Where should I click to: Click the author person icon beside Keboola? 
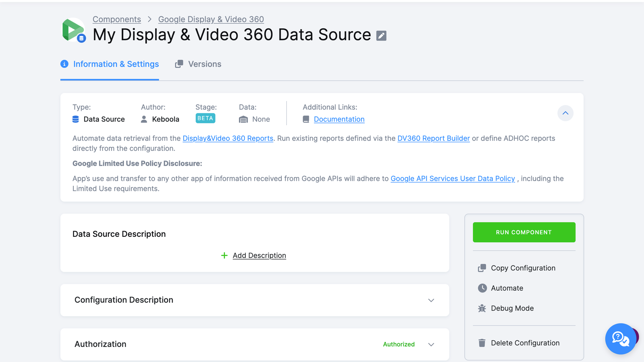tap(144, 119)
